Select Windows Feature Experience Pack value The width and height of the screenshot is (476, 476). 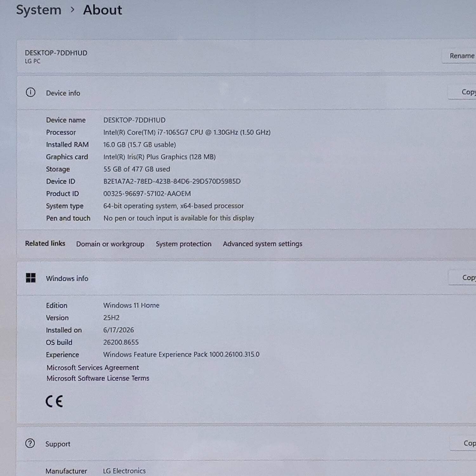pos(181,354)
